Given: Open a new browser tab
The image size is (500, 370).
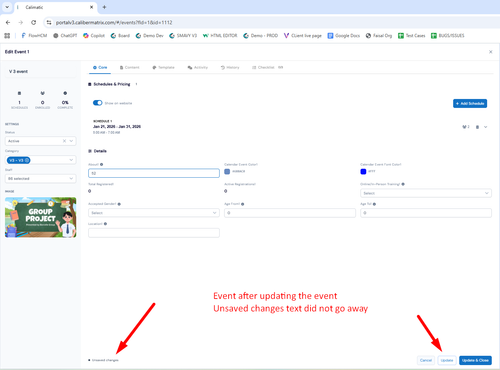Looking at the screenshot, I should click(104, 7).
